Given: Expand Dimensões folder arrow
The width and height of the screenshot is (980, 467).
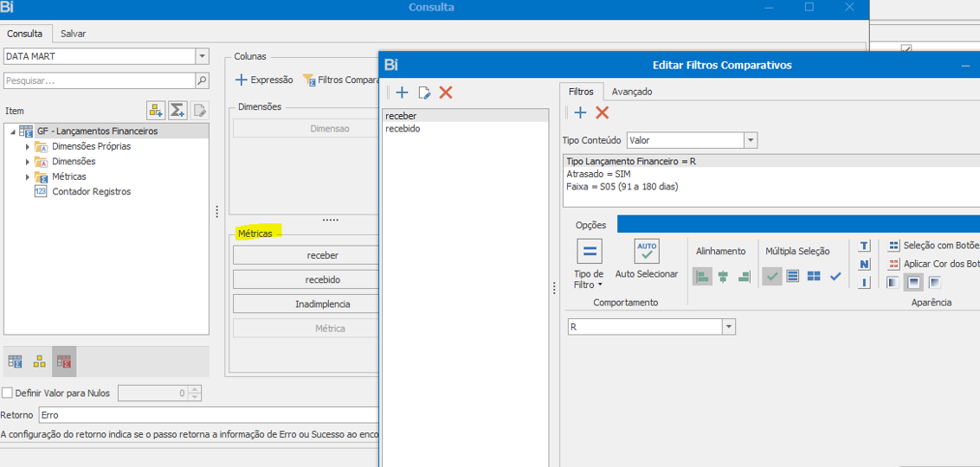Looking at the screenshot, I should click(28, 162).
